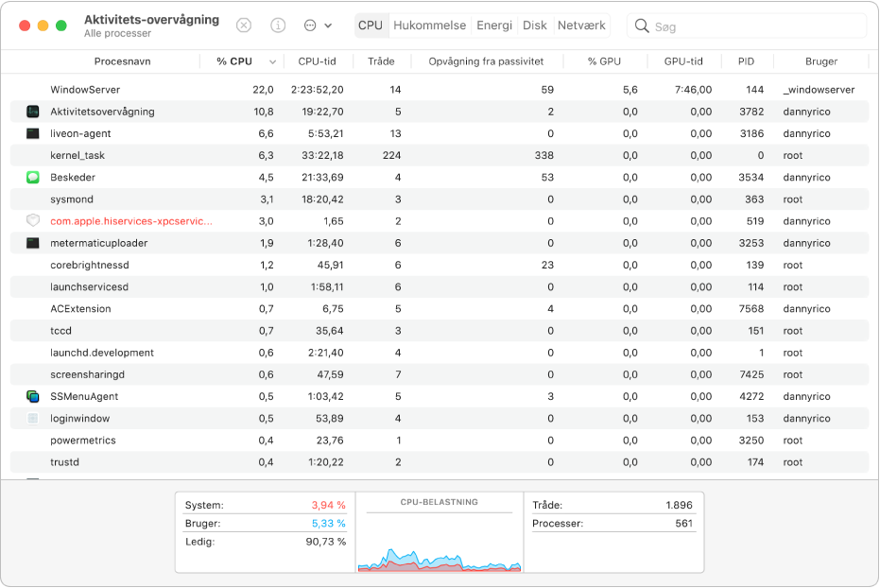The image size is (880, 588).
Task: Select the corebrightnessd process row
Action: [440, 265]
